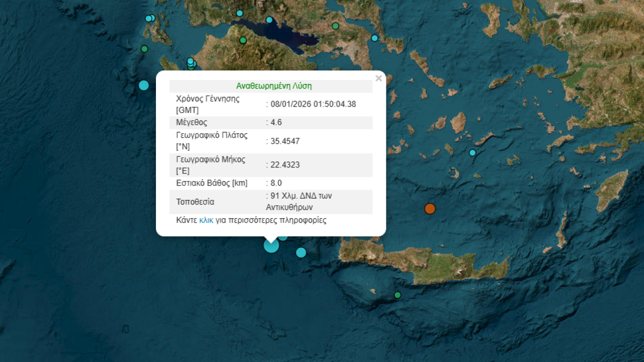Select the orange earthquake marker east of Crete region
The height and width of the screenshot is (362, 644).
click(430, 209)
